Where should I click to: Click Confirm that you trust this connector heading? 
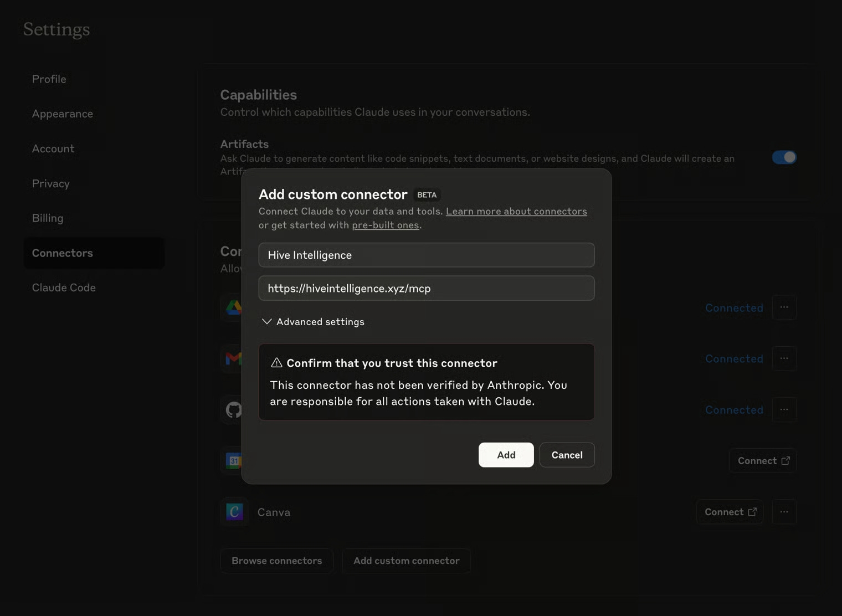(392, 363)
